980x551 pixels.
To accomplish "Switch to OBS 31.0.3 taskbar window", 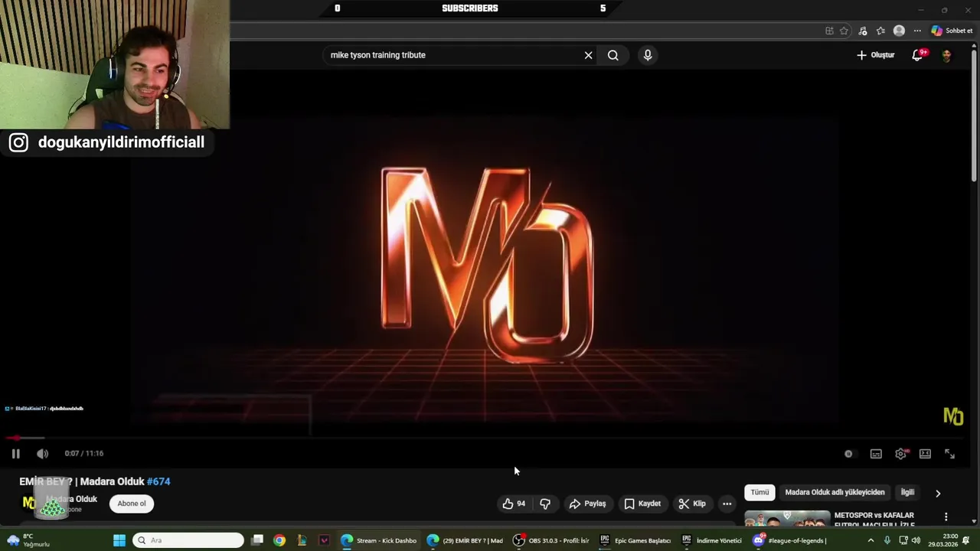I will coord(551,540).
